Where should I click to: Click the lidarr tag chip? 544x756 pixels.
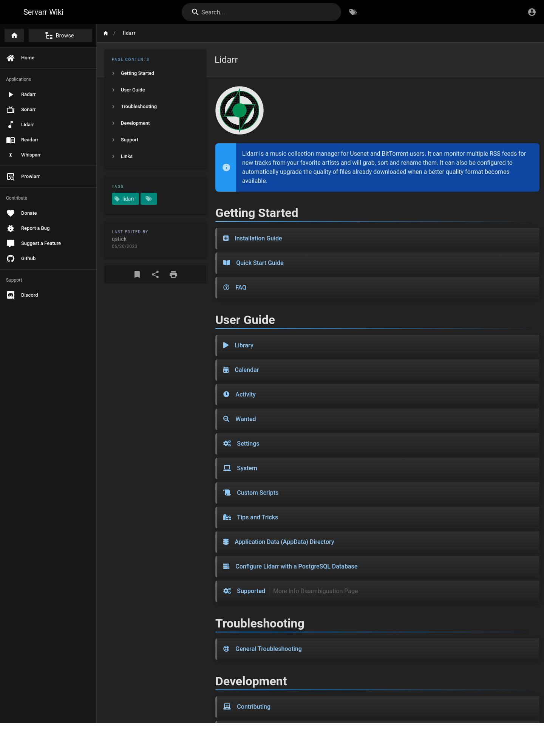point(125,199)
